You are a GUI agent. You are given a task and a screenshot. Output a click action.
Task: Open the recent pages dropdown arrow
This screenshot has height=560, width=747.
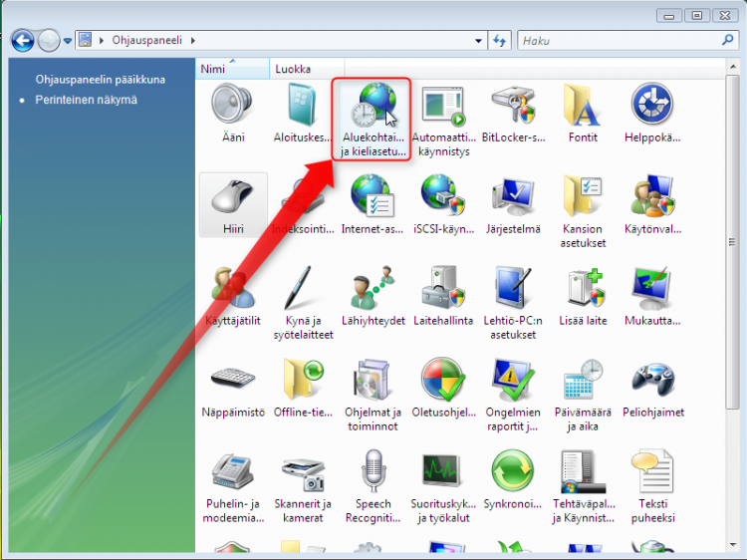click(68, 41)
